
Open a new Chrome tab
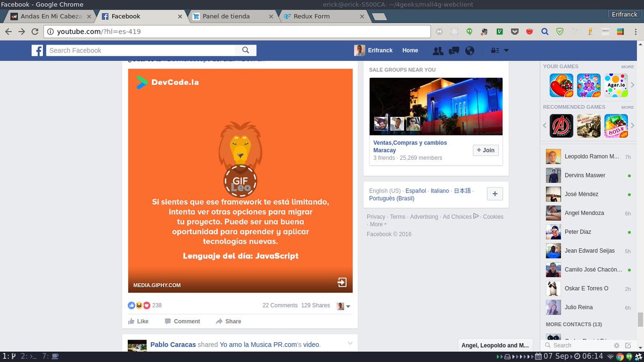[379, 17]
